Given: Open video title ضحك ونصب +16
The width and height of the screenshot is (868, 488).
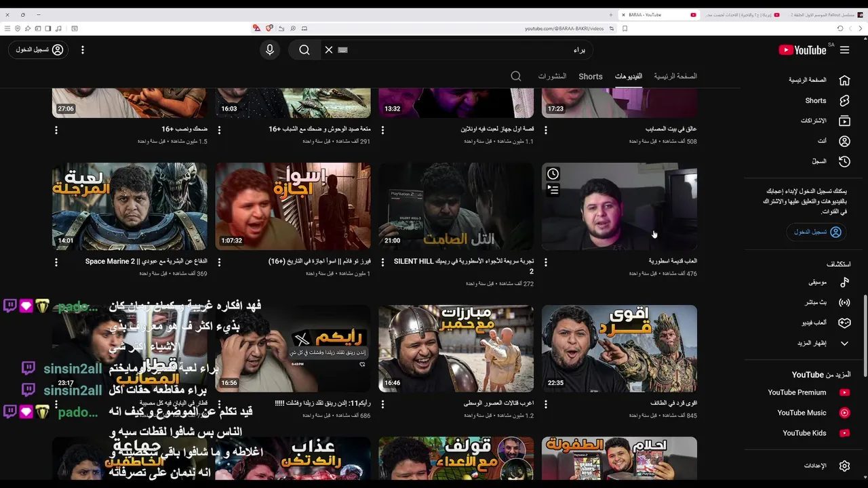Looking at the screenshot, I should tap(184, 129).
